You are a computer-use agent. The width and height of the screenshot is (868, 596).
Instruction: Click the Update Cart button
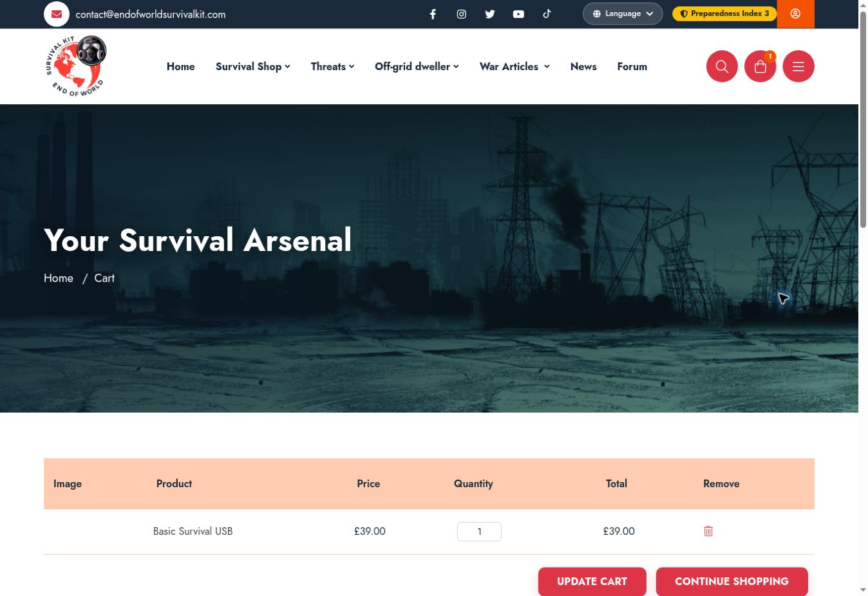pos(592,581)
